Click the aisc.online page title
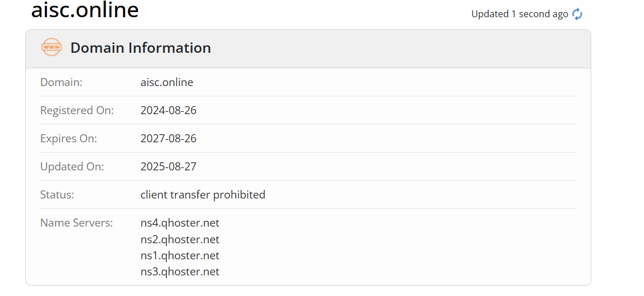 [x=85, y=10]
